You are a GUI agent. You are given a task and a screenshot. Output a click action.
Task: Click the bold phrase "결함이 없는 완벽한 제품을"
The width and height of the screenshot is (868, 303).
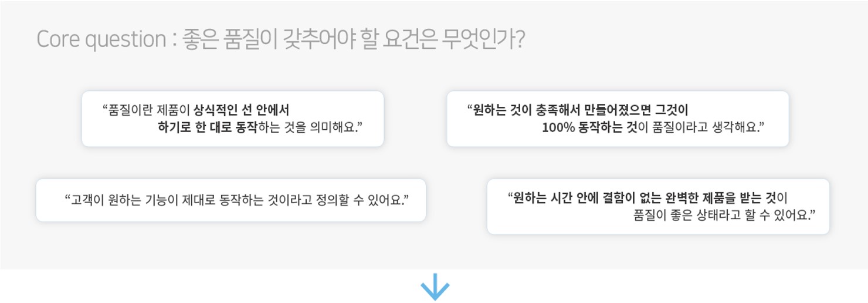pyautogui.click(x=663, y=197)
